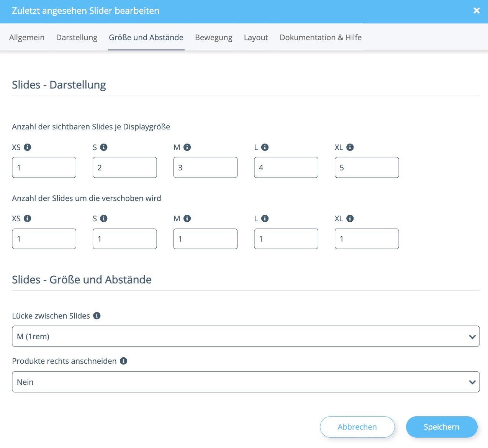Save changes with Speichern button
The height and width of the screenshot is (448, 488).
(442, 427)
